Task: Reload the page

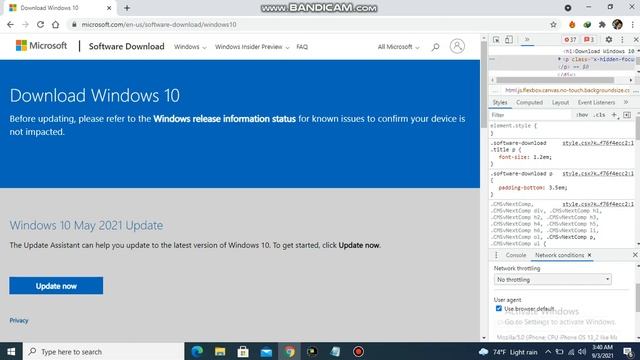Action: point(40,24)
